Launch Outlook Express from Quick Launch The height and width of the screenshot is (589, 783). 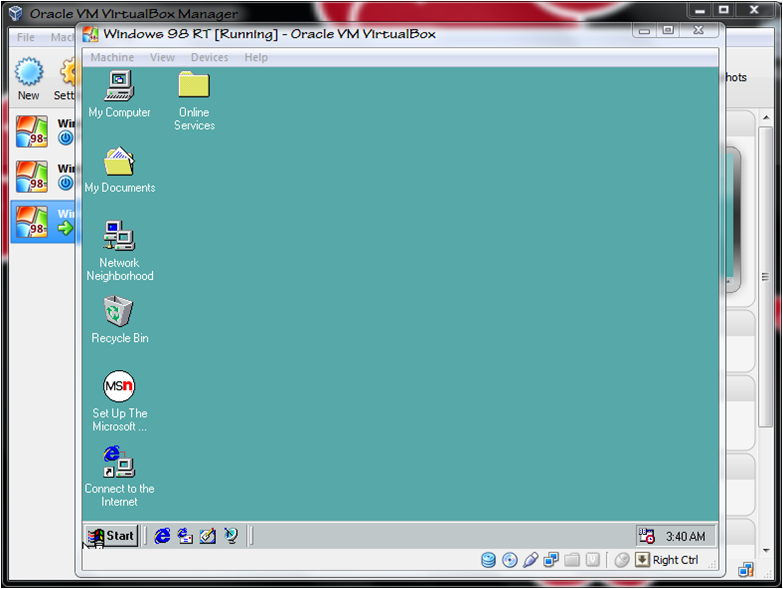click(185, 536)
